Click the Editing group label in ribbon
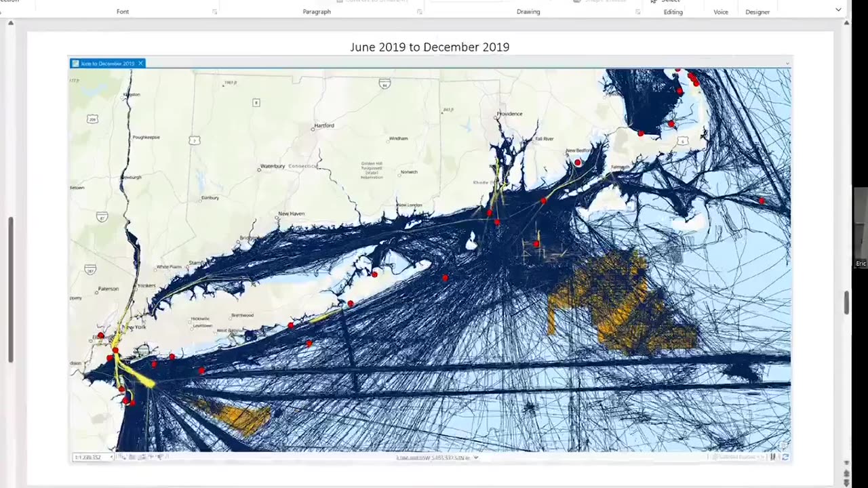The height and width of the screenshot is (488, 868). [x=673, y=12]
